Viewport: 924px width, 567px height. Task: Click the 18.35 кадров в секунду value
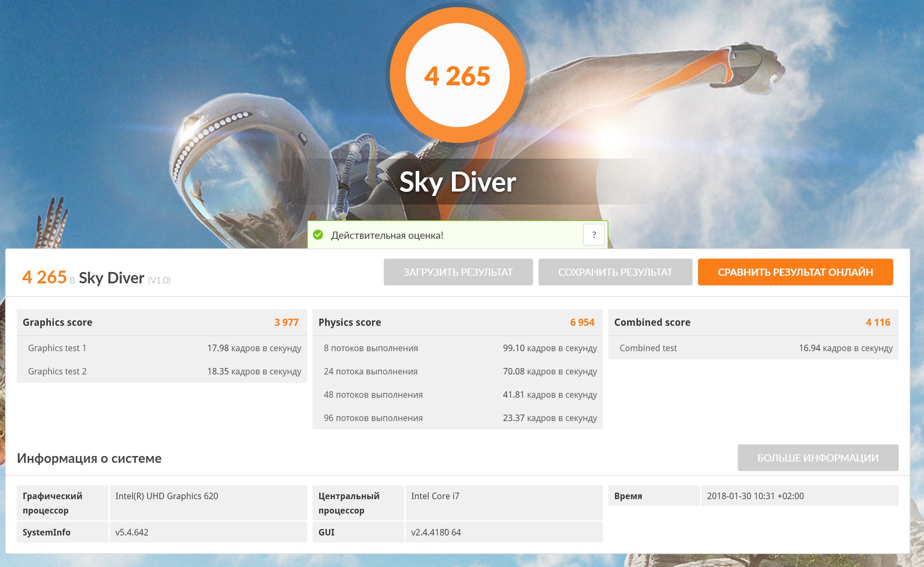coord(254,371)
